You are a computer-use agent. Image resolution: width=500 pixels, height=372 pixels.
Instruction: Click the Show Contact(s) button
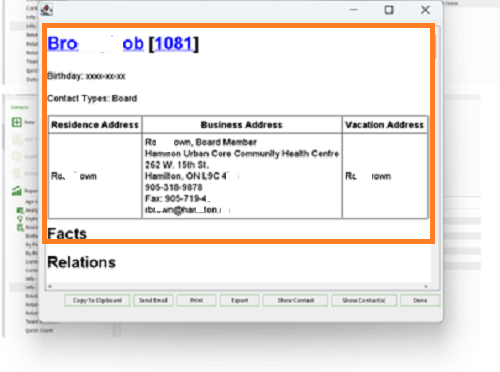pos(364,300)
